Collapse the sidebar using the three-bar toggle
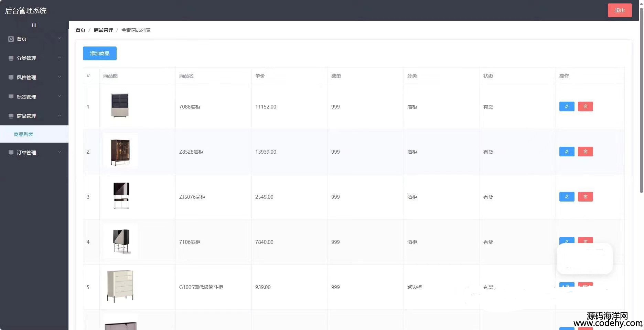 tap(34, 25)
